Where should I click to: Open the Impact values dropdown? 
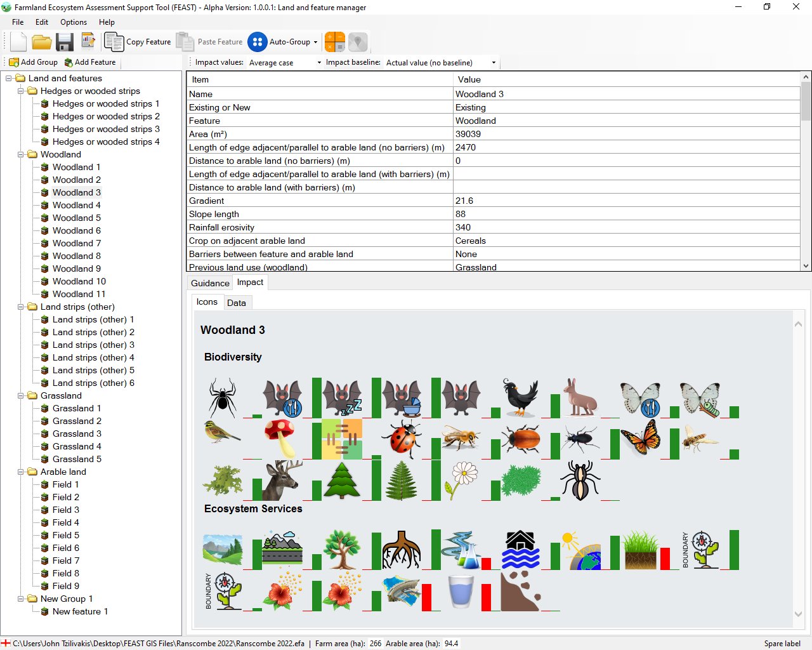pyautogui.click(x=285, y=62)
